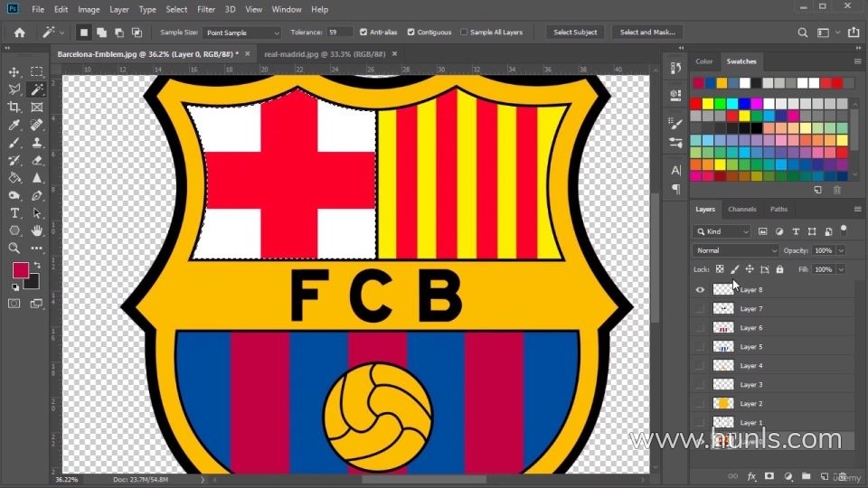Viewport: 868px width, 488px height.
Task: Select the Eyedropper tool
Action: point(14,125)
